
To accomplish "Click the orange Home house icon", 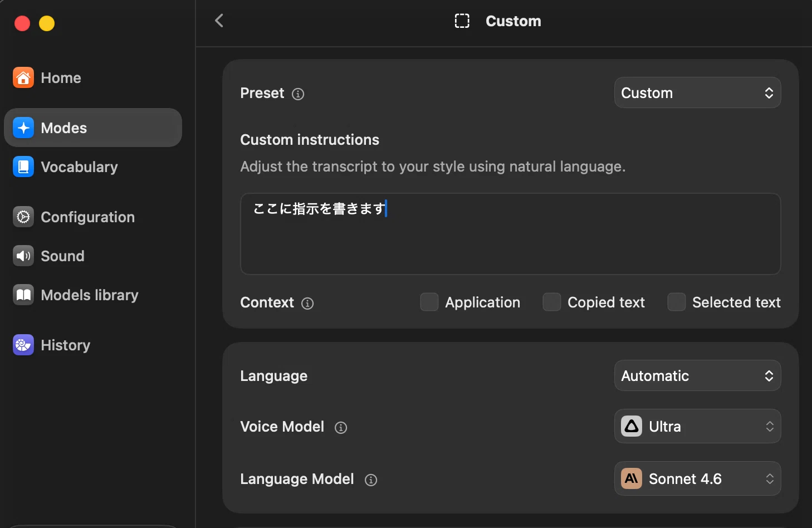I will click(x=23, y=78).
